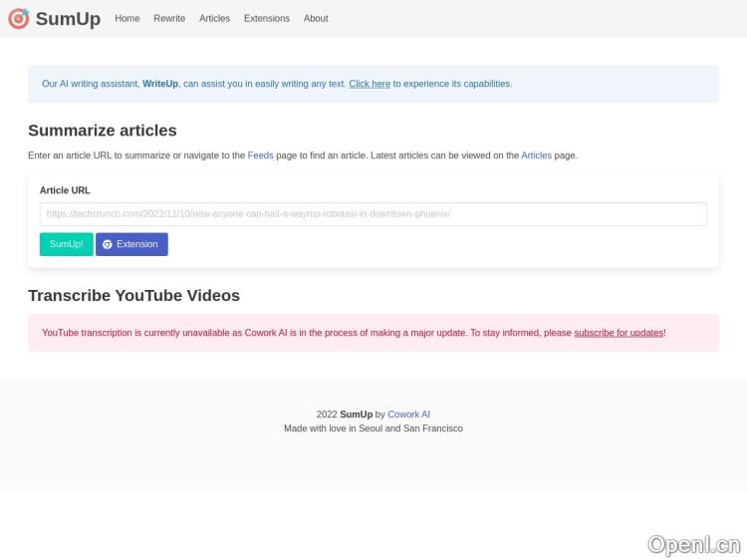Image resolution: width=747 pixels, height=560 pixels.
Task: Click the blue Extension button
Action: pos(132,244)
